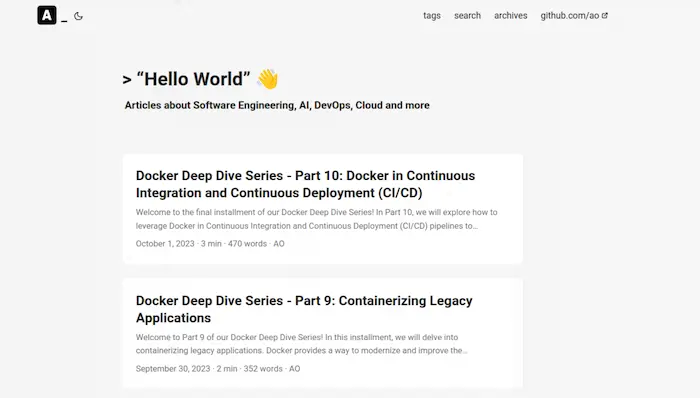The height and width of the screenshot is (398, 700).
Task: Toggle dark mode with moon icon
Action: click(x=79, y=16)
